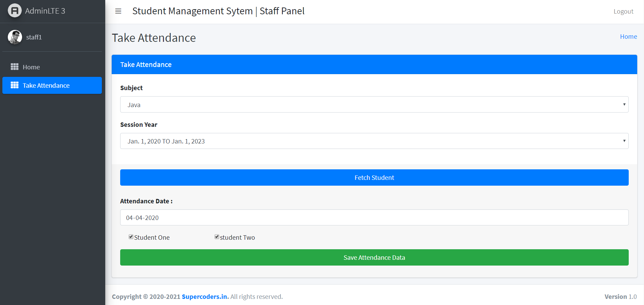Click the Home breadcrumb link
Viewport: 644px width, 305px height.
coord(628,36)
